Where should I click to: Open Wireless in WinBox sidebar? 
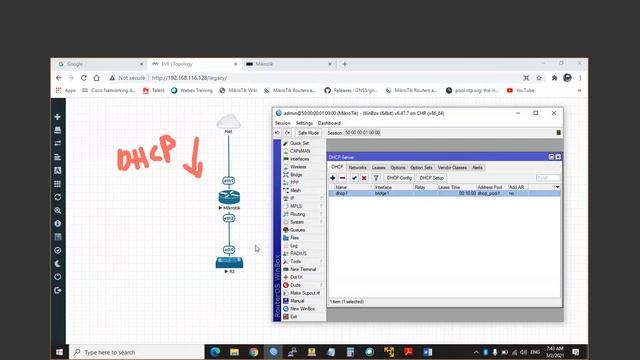pyautogui.click(x=298, y=167)
